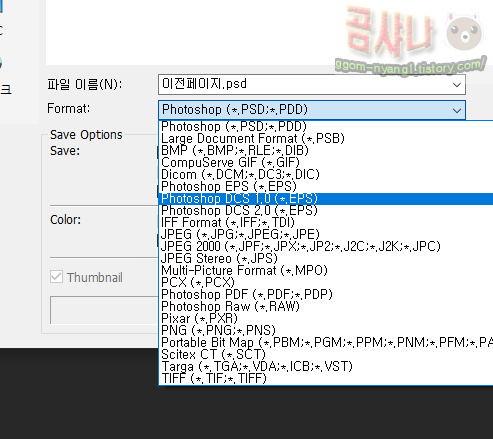Select Photoshop Raw (*.RAW)

coord(326,307)
